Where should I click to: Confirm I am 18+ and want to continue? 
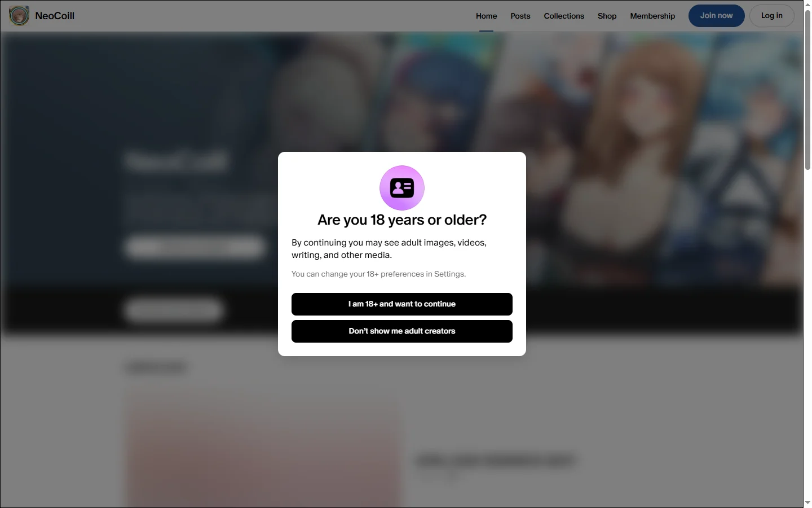tap(402, 304)
